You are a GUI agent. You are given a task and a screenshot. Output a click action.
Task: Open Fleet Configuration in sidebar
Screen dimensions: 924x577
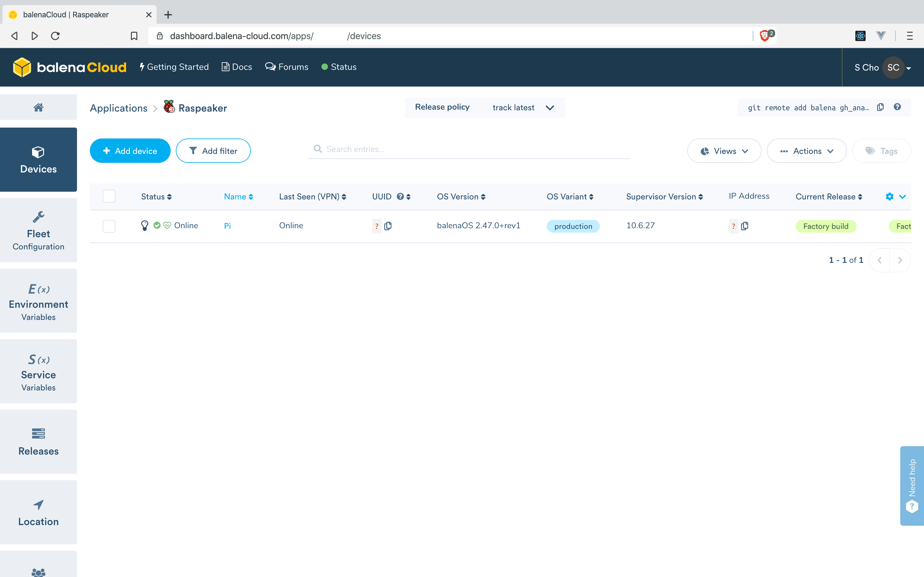tap(38, 230)
